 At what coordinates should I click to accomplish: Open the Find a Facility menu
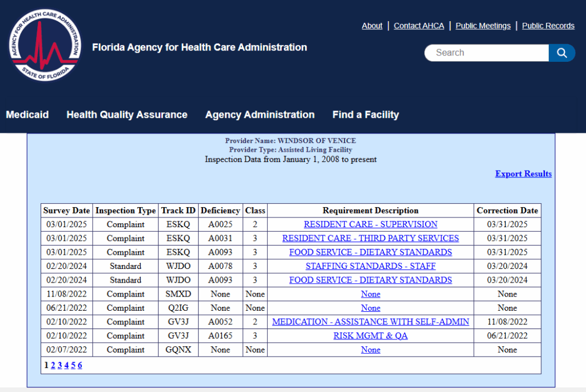click(365, 114)
